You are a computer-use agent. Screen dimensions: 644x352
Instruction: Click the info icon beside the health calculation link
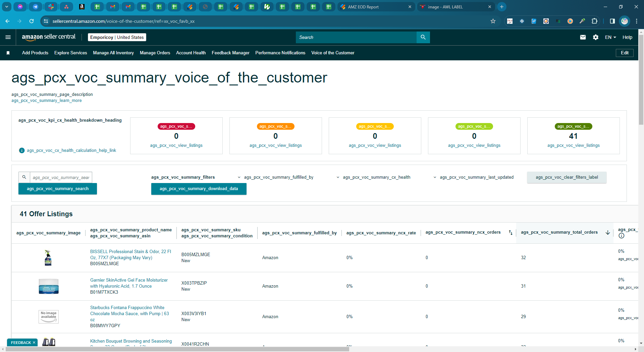(22, 151)
